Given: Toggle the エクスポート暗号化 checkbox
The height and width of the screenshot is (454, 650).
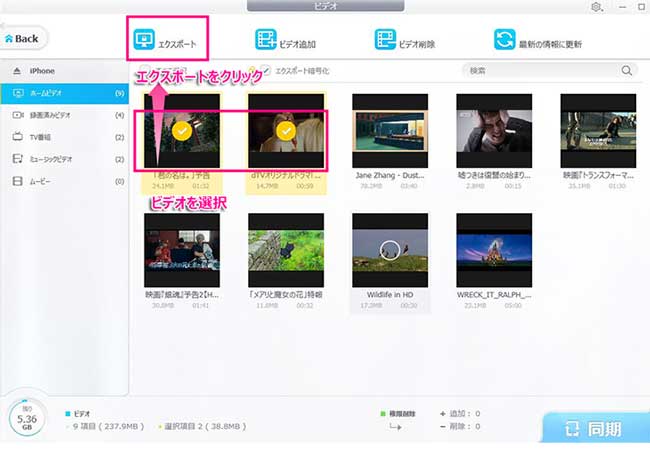Looking at the screenshot, I should [x=266, y=71].
